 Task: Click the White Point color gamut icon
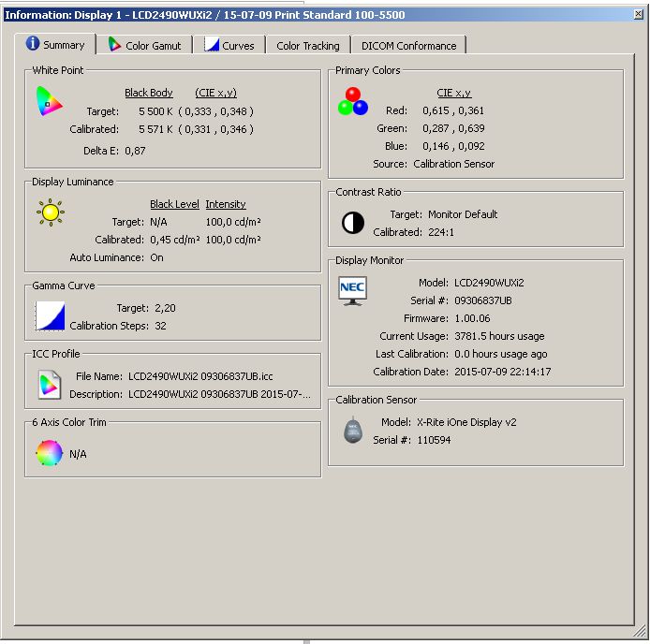click(49, 101)
